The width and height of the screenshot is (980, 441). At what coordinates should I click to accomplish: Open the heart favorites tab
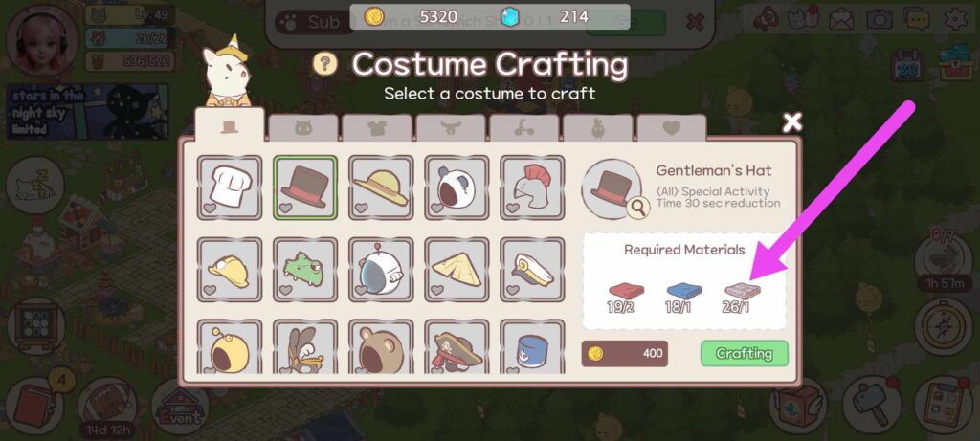coord(672,128)
